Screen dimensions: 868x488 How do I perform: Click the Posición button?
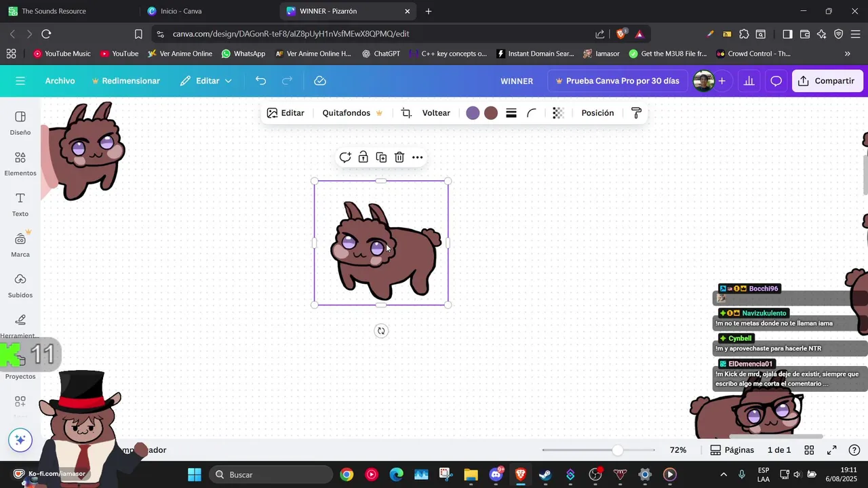pos(597,113)
